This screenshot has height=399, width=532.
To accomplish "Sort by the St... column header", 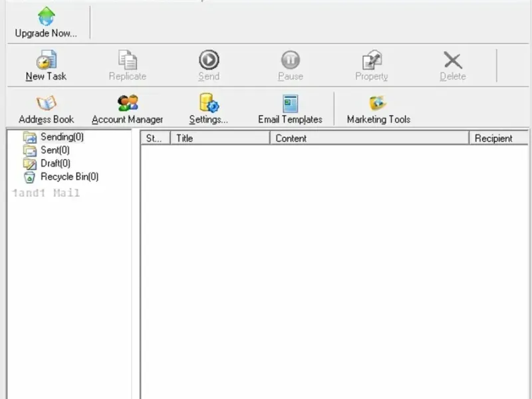I will coord(156,138).
